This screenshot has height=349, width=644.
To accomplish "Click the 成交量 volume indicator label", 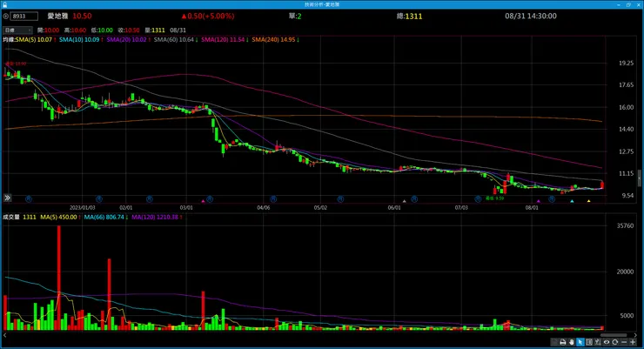I will tap(11, 217).
